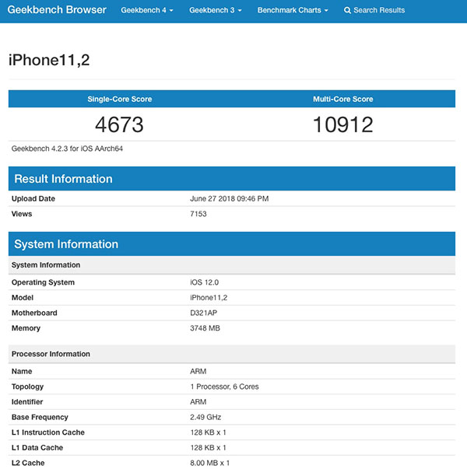Select the Model value iPhone11,2
The image size is (467, 476).
coord(209,297)
